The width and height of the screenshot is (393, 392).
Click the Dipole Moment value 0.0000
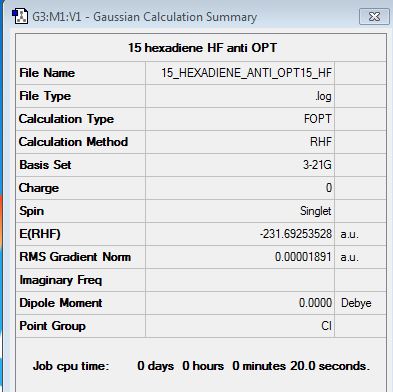[x=315, y=303]
